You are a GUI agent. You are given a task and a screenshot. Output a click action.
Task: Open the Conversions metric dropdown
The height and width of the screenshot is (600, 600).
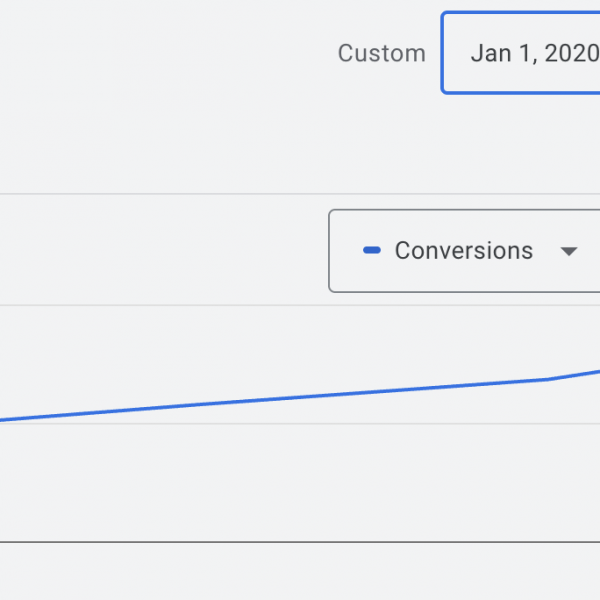coord(464,251)
